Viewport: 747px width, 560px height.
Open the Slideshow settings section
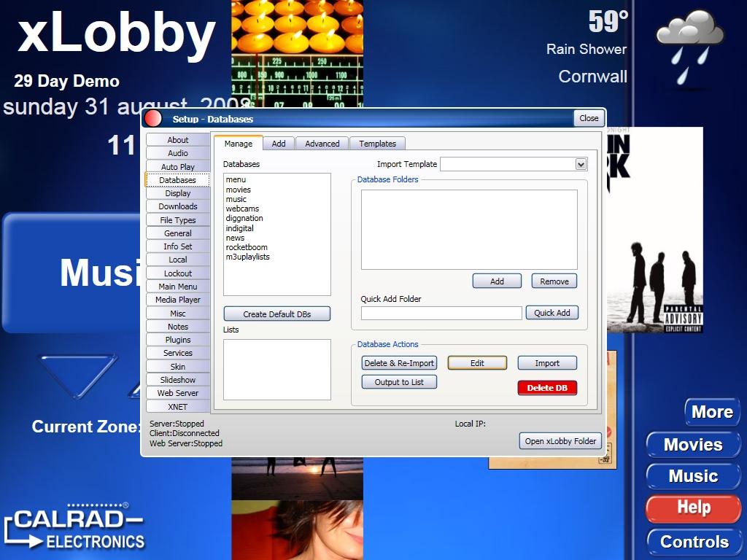[x=178, y=379]
